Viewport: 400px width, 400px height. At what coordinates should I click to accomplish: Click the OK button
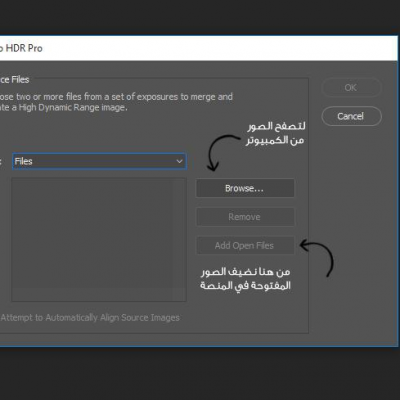351,88
